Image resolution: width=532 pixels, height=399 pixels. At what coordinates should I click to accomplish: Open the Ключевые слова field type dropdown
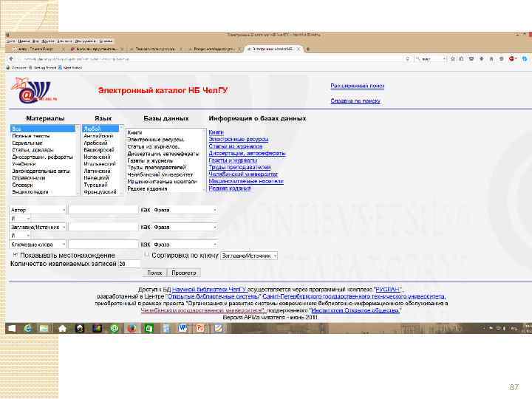[38, 245]
